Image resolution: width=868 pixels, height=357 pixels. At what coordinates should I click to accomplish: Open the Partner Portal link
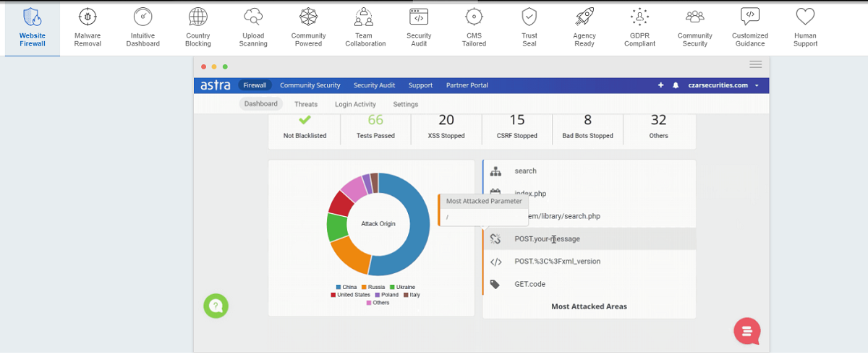coord(467,85)
